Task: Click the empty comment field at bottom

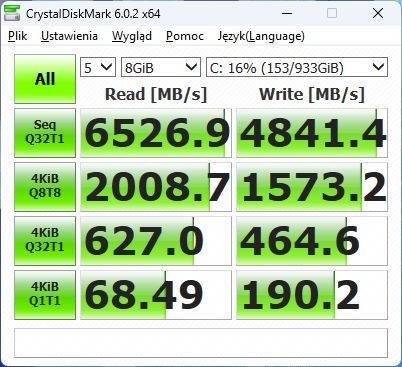Action: coord(201,343)
